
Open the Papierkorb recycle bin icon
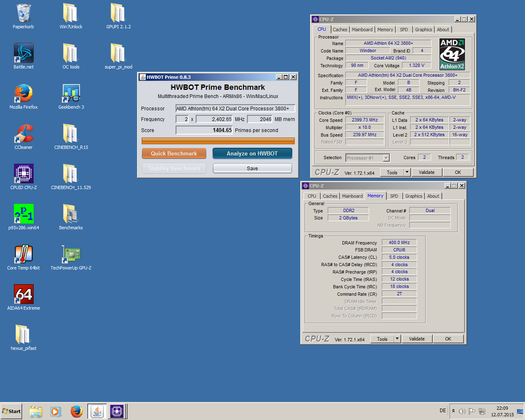23,16
